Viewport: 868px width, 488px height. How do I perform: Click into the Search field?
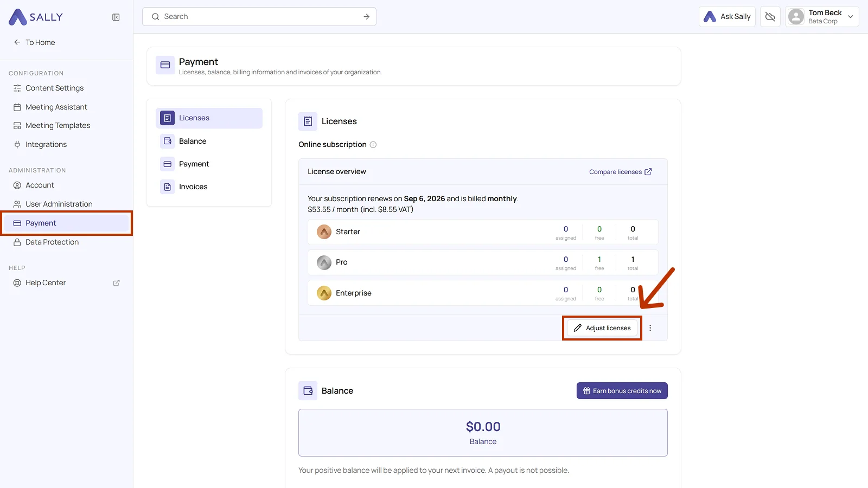click(259, 16)
